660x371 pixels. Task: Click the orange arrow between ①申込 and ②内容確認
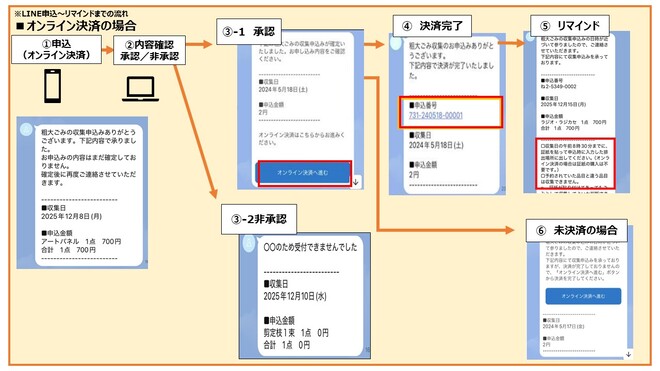(x=107, y=50)
